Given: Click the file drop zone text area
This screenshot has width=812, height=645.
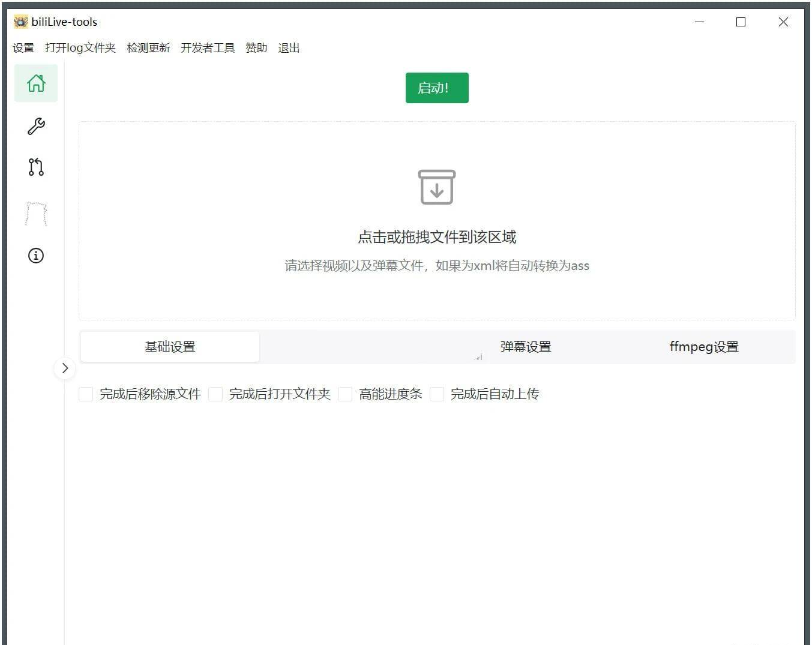Looking at the screenshot, I should [x=437, y=238].
